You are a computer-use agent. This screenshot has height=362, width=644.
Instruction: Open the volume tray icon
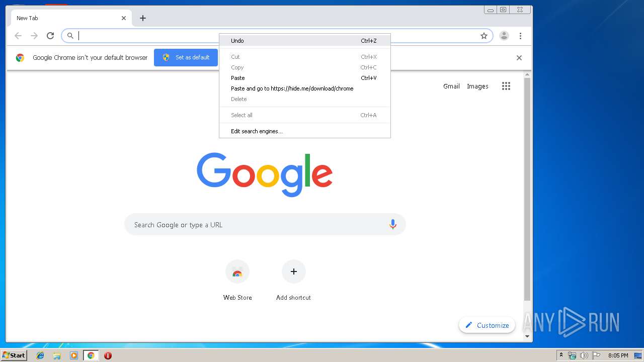pyautogui.click(x=584, y=355)
